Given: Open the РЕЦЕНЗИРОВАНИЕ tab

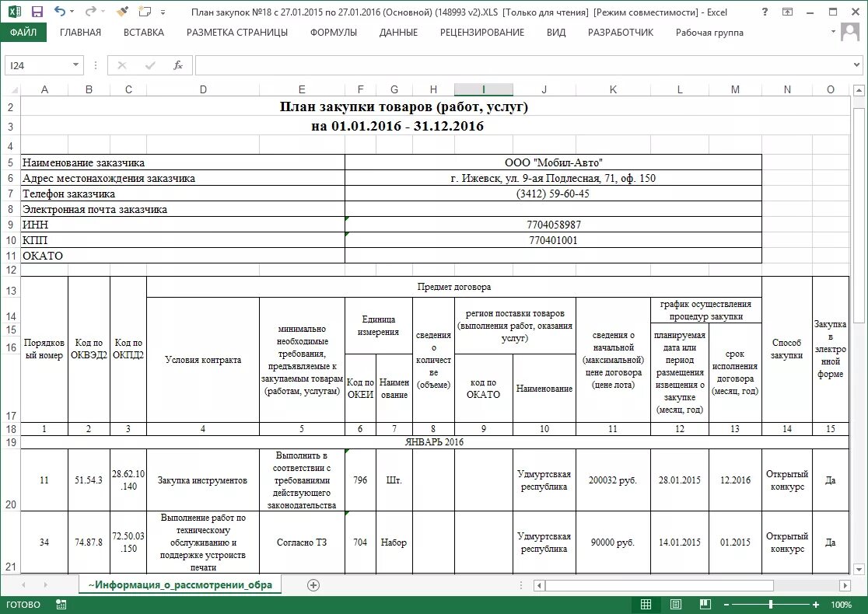Looking at the screenshot, I should coord(481,33).
